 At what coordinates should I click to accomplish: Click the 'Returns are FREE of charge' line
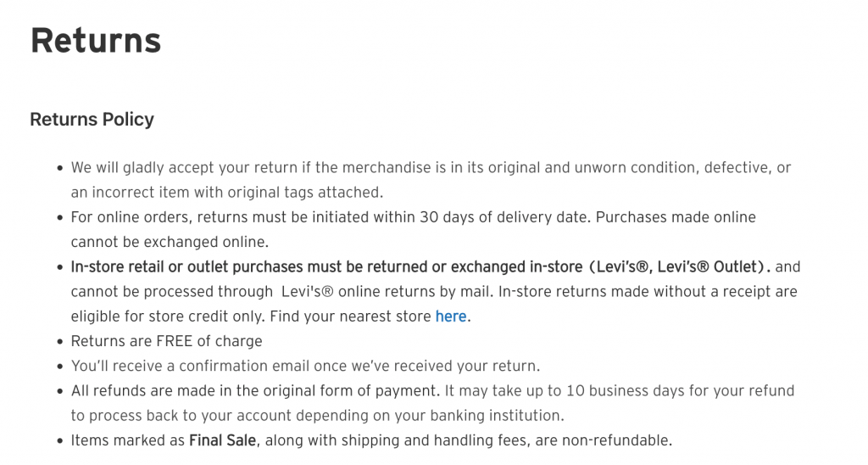167,341
